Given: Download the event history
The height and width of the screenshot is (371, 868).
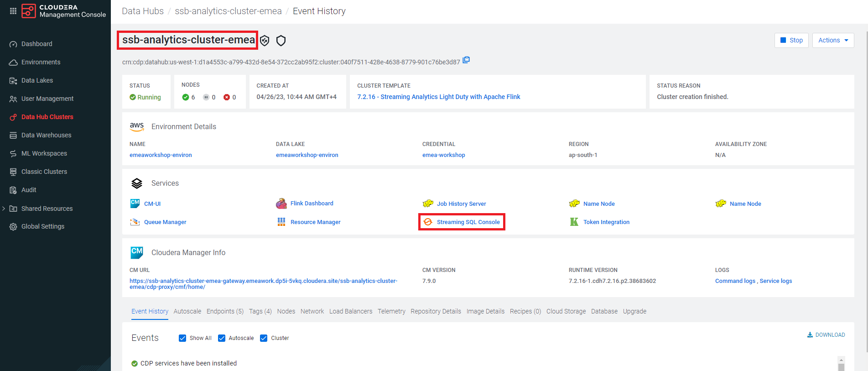Looking at the screenshot, I should click(826, 335).
